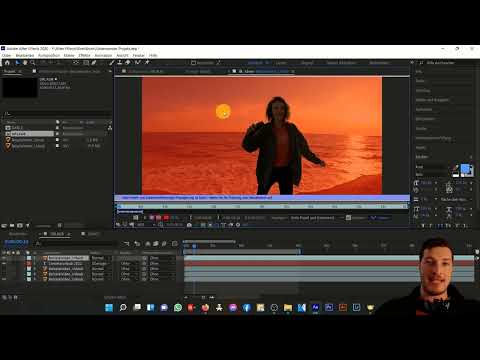Open Windows Start menu
This screenshot has height=360, width=480.
[109, 307]
